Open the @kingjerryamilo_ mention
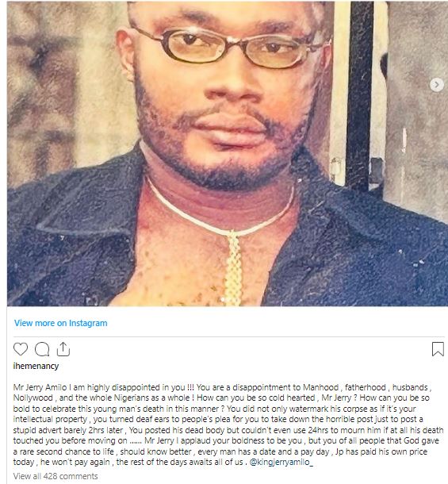Screen dimensions: 448x484 tap(281, 462)
